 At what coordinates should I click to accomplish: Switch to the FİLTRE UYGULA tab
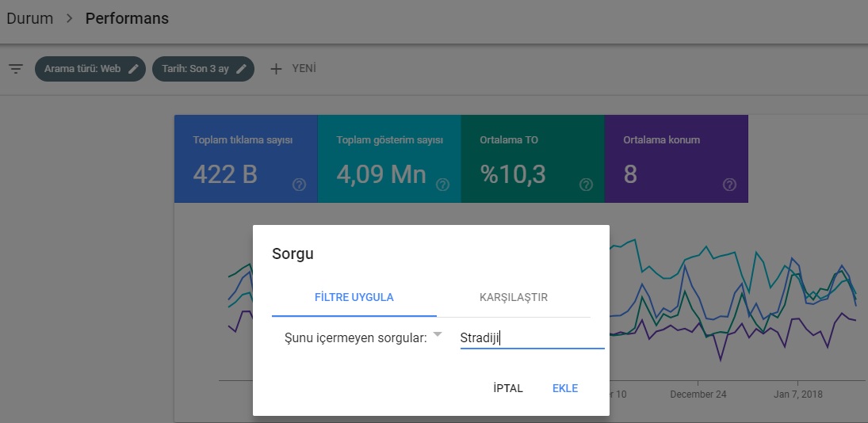[354, 298]
